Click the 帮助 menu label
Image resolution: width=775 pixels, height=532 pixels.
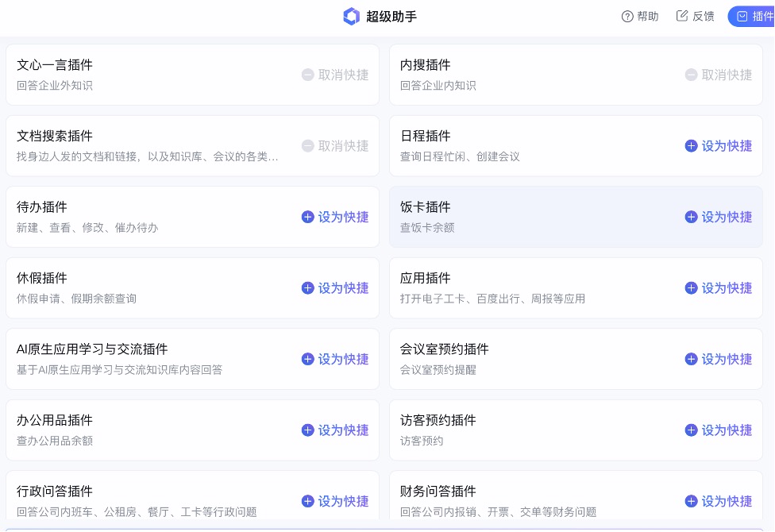648,16
